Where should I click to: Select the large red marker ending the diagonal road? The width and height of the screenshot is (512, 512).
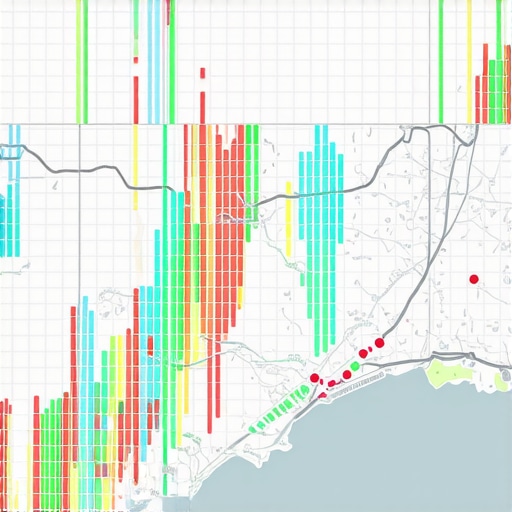(379, 343)
